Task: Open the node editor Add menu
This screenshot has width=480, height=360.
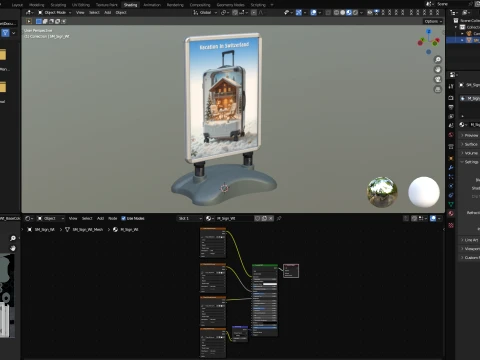Action: [x=100, y=218]
